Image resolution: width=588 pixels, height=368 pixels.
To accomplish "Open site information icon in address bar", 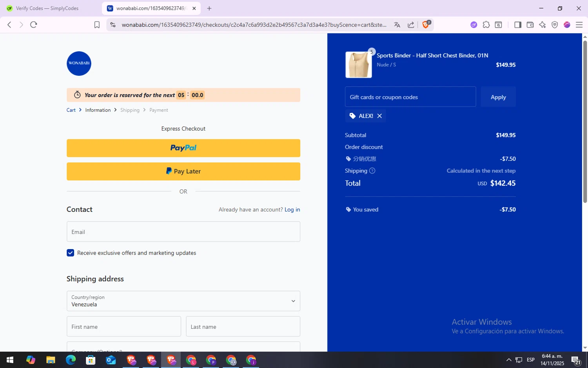I will coord(113,25).
